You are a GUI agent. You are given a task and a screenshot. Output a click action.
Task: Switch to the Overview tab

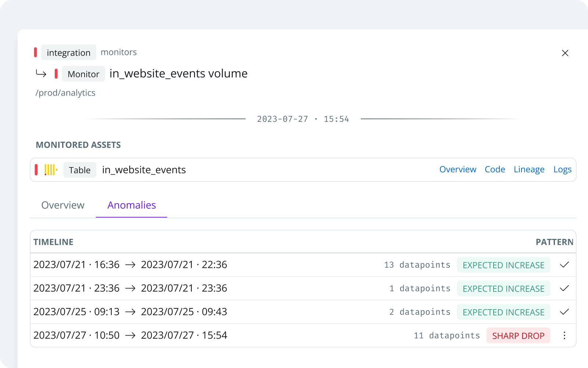pos(63,205)
